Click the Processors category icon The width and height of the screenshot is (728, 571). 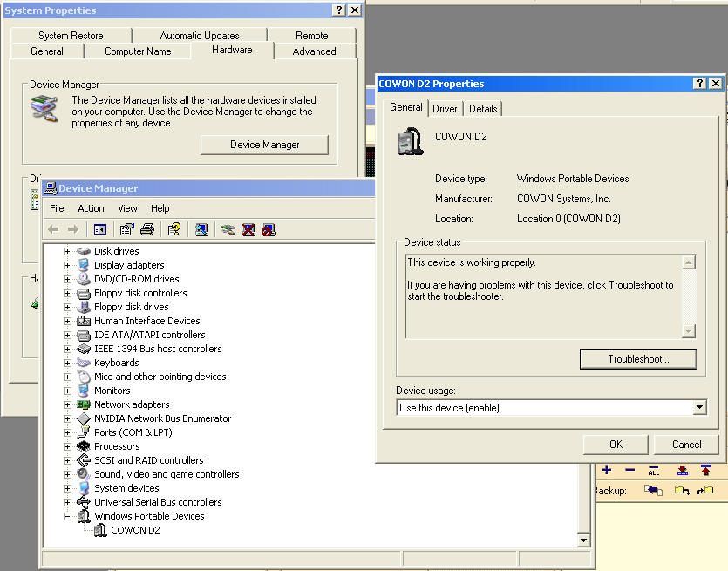click(84, 446)
